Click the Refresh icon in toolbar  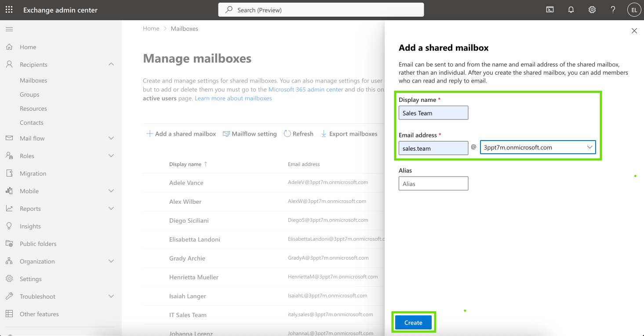coord(287,134)
